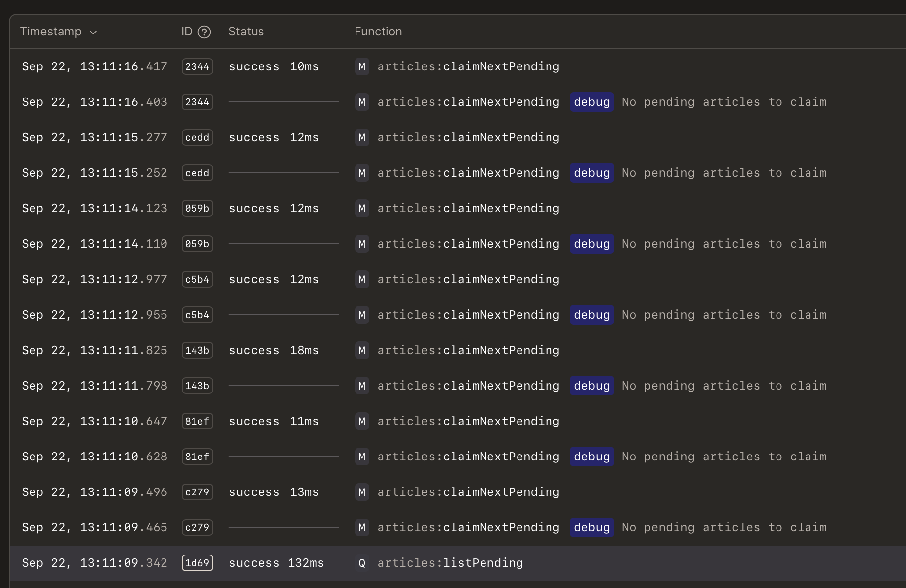Image resolution: width=906 pixels, height=588 pixels.
Task: Click M mutation badge at 13:11:11.825 row
Action: pos(362,350)
